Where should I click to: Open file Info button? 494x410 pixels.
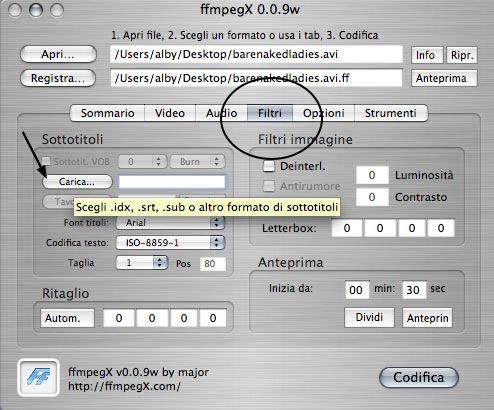pos(425,55)
